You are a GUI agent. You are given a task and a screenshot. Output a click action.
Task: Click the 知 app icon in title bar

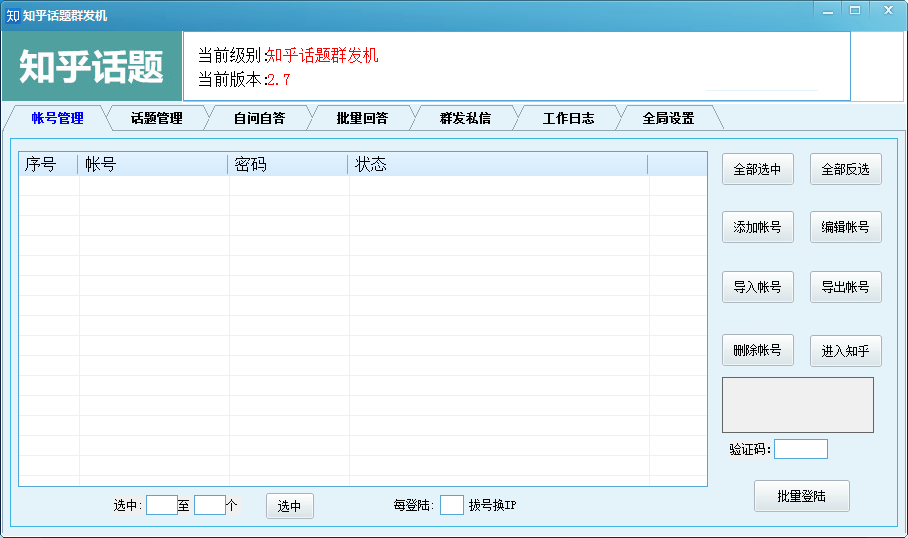pyautogui.click(x=13, y=16)
